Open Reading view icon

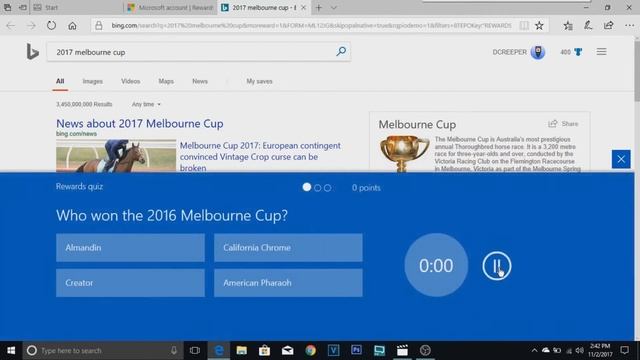(x=524, y=26)
